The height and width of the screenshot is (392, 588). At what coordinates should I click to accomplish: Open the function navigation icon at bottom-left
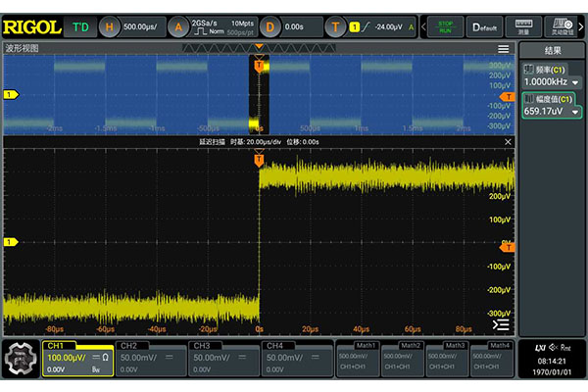click(x=20, y=358)
